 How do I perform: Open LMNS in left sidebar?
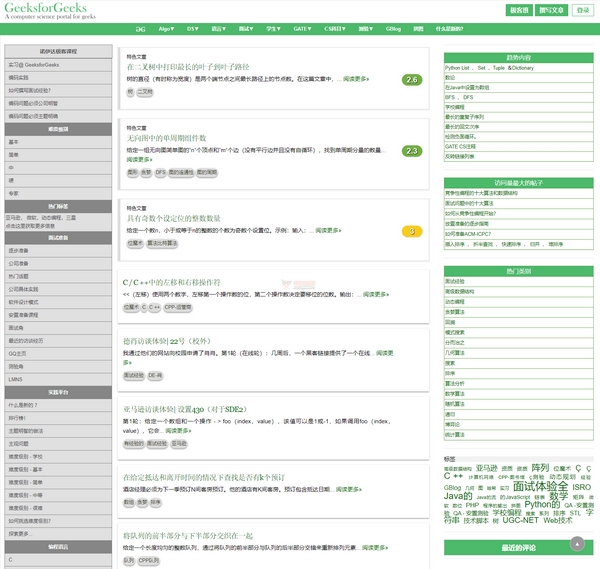pyautogui.click(x=58, y=379)
